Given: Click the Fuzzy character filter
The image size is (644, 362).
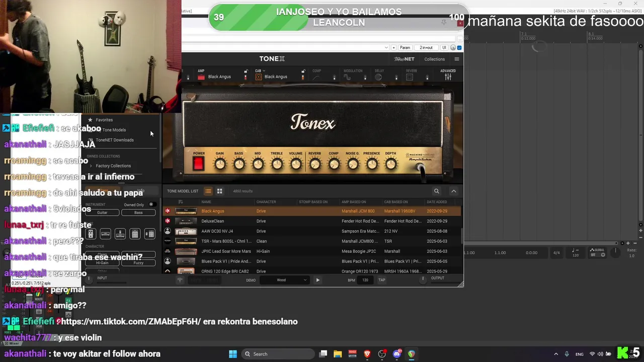Looking at the screenshot, I should [138, 262].
